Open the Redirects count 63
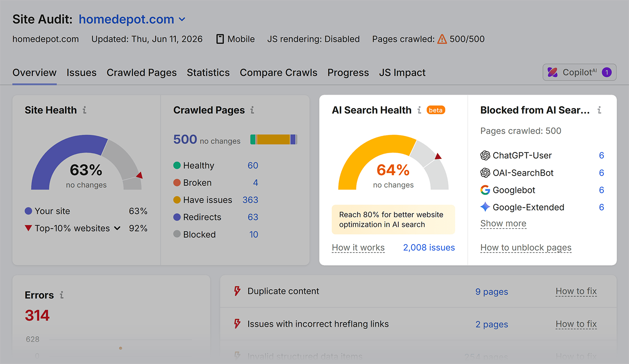Viewport: 629px width, 364px height. [253, 217]
